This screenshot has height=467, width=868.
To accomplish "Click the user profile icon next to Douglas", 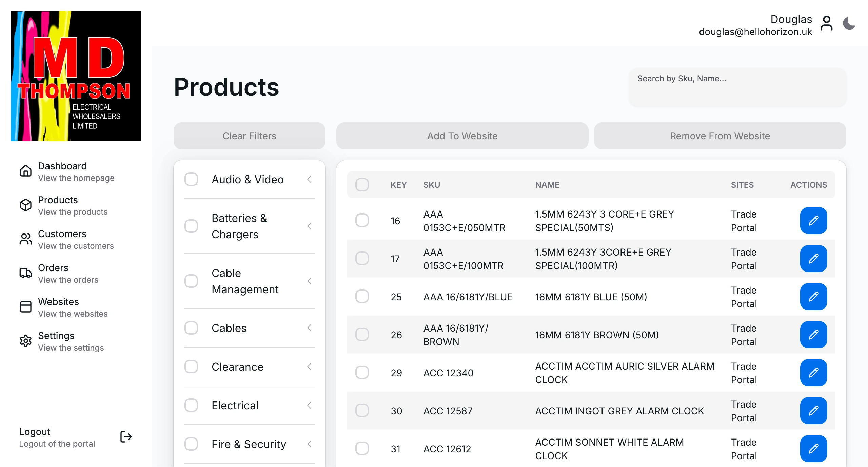I will pos(827,23).
